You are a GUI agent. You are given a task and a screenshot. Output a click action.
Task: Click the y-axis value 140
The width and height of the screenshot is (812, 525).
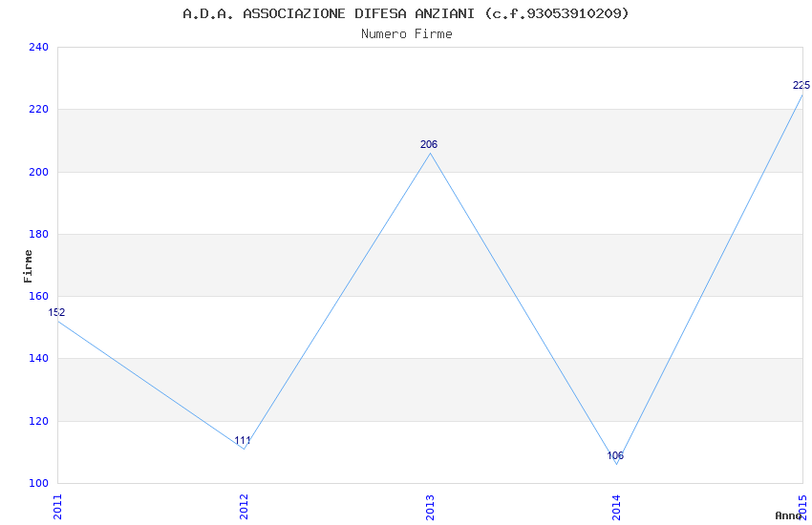point(38,359)
